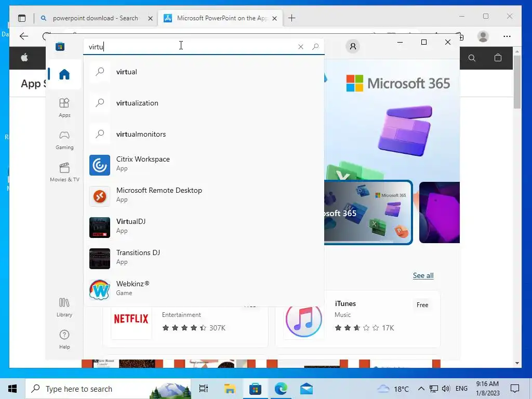The height and width of the screenshot is (399, 532).
Task: Open Task View from the taskbar
Action: (204, 389)
